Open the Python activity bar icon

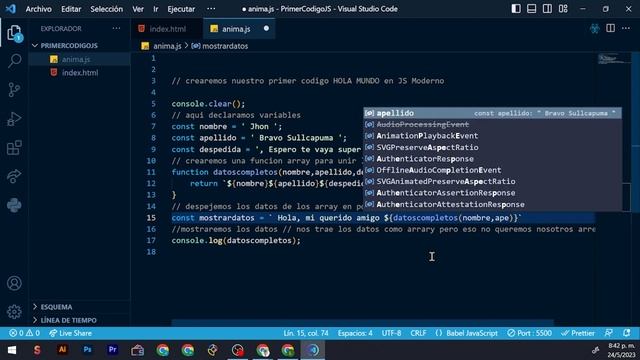(x=14, y=205)
